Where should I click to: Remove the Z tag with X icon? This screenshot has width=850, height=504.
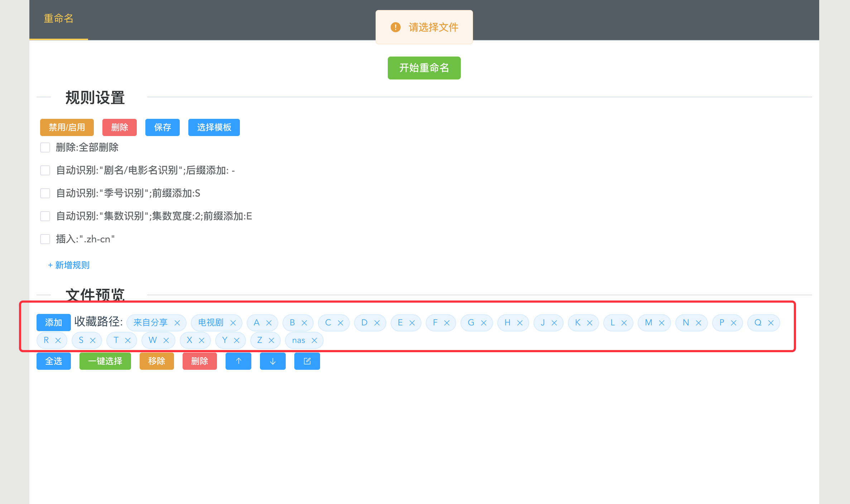tap(271, 340)
